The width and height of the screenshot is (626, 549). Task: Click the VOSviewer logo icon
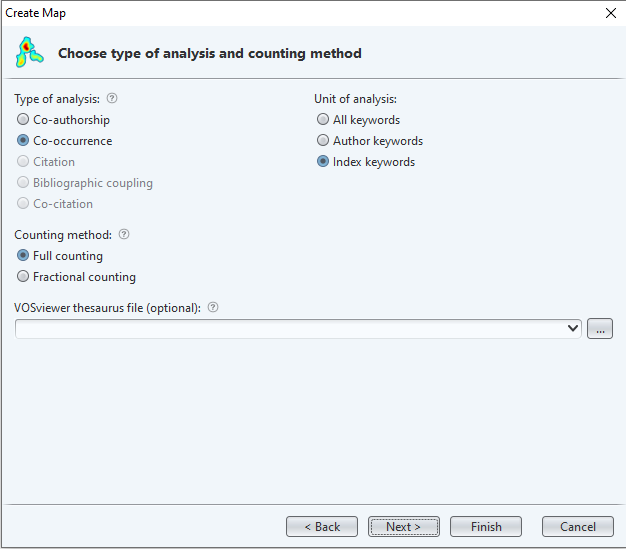[30, 52]
